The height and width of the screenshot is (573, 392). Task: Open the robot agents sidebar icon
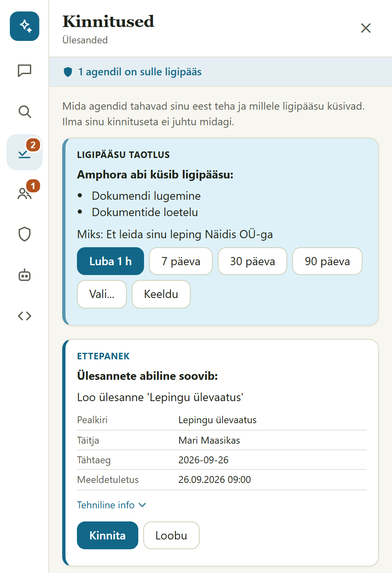25,275
